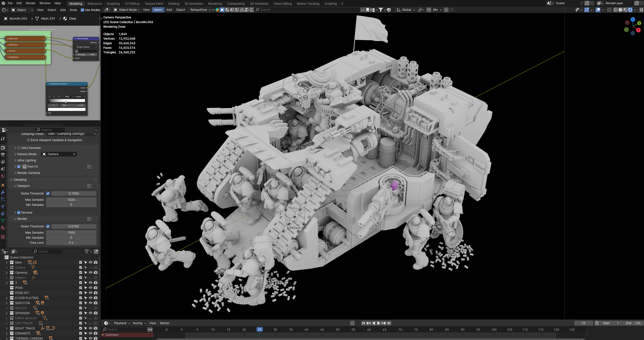The image size is (644, 340).
Task: Open the Render menu
Action: 31,3
